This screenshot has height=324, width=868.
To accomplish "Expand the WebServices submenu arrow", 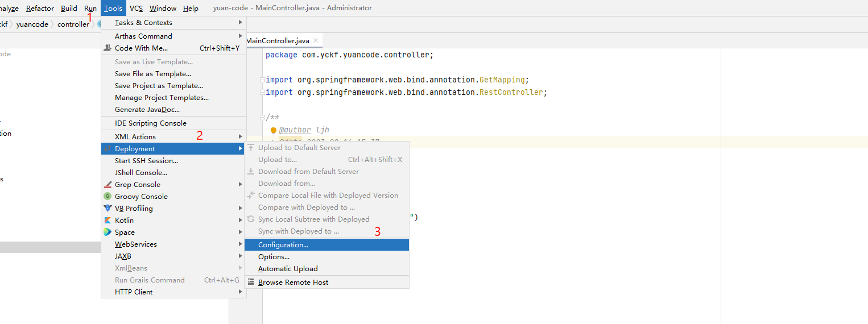I will [x=241, y=244].
